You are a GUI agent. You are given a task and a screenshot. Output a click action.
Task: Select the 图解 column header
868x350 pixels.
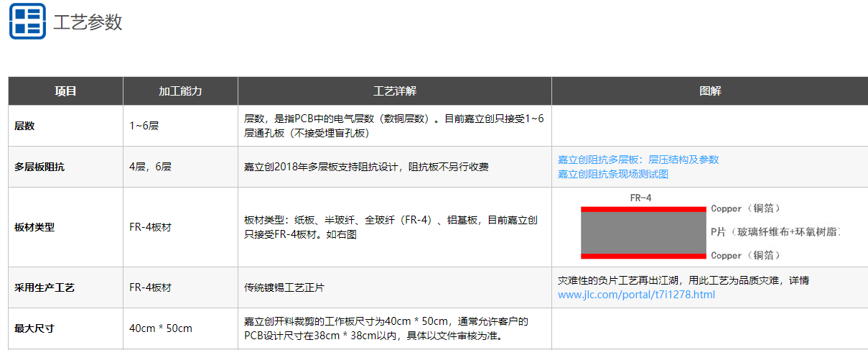[x=710, y=91]
